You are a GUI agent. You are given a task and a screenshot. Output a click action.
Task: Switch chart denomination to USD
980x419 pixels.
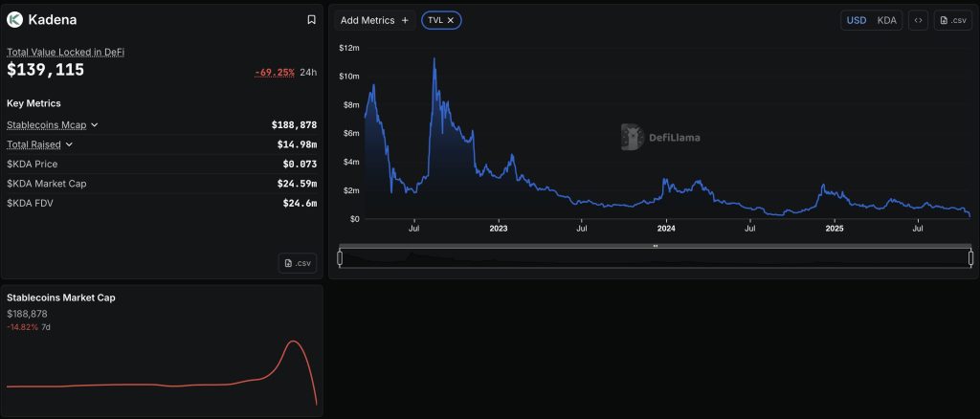[857, 21]
